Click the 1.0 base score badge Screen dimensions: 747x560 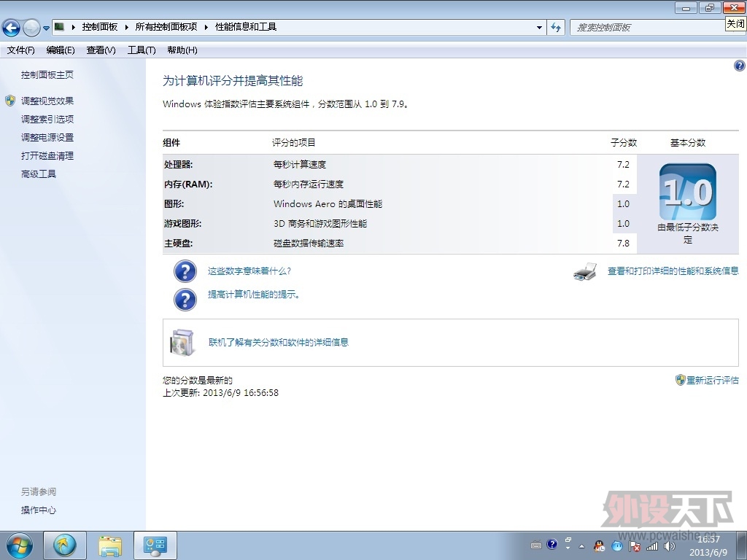(687, 192)
